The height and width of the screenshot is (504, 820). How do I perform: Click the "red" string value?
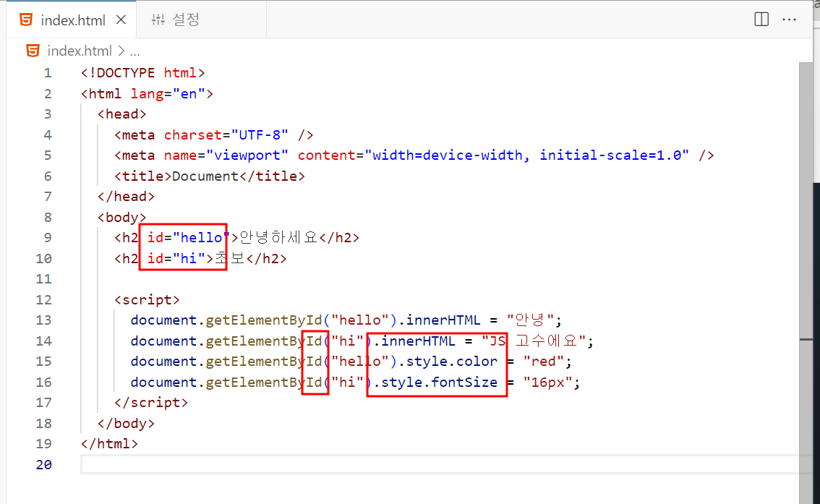coord(543,362)
